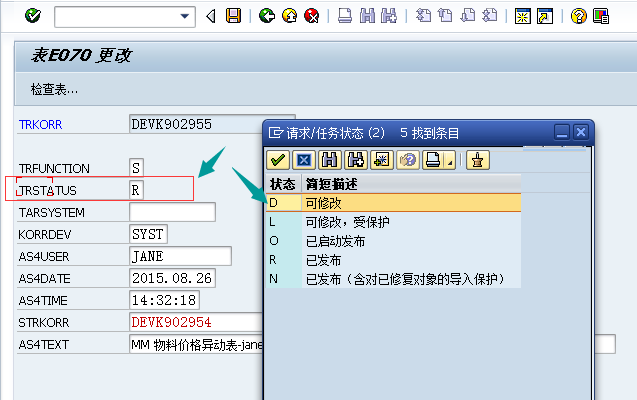Go to Previous Page icon
Image resolution: width=637 pixels, height=400 pixels.
(x=445, y=16)
